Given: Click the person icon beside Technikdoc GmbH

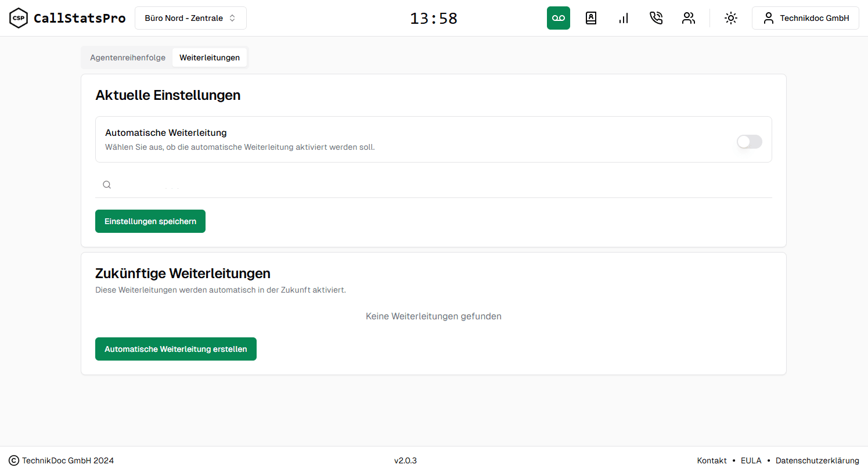Looking at the screenshot, I should click(x=768, y=18).
